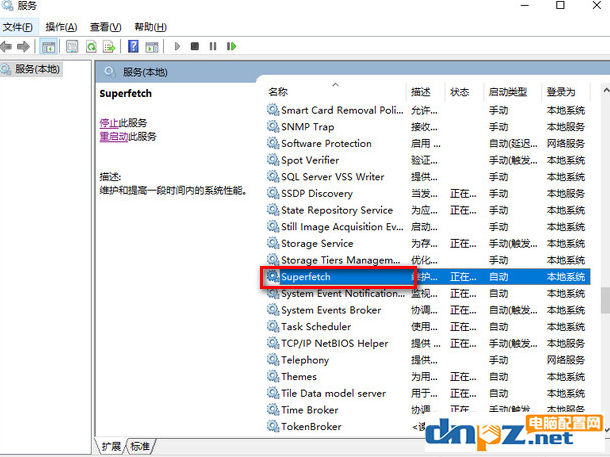Click the gear icon beside Time Broker
This screenshot has height=457, width=610.
(x=273, y=410)
